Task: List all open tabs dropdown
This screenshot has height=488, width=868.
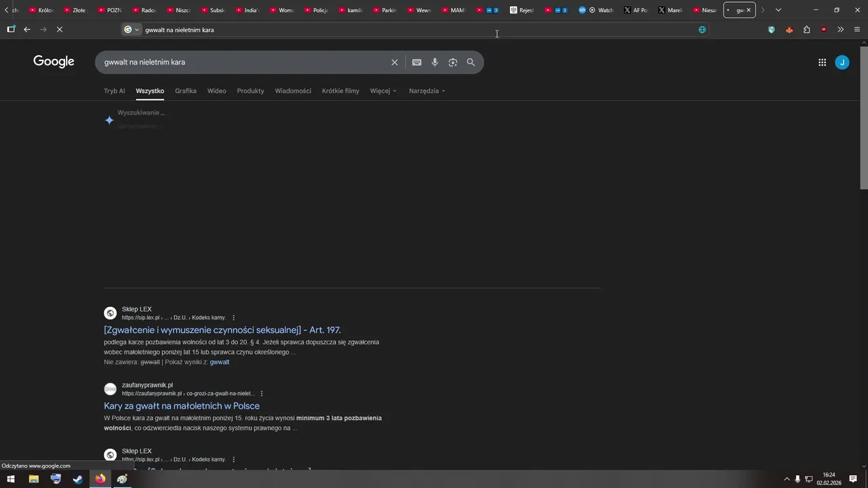Action: (778, 10)
